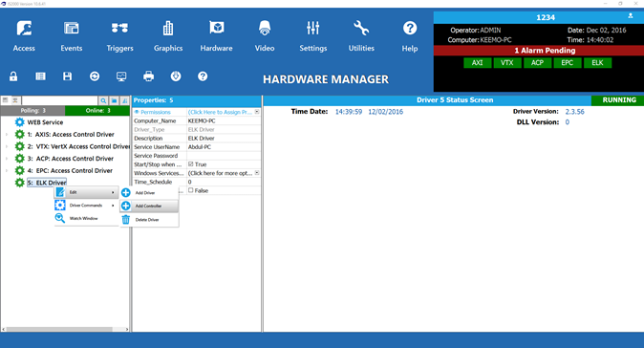The height and width of the screenshot is (348, 644).
Task: Click the padlock icon in the toolbar
Action: point(13,76)
